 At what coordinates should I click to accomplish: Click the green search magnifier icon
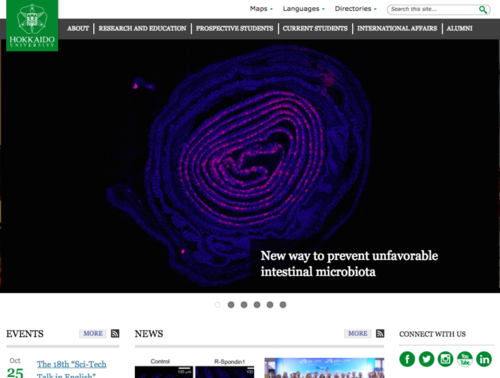pyautogui.click(x=483, y=9)
